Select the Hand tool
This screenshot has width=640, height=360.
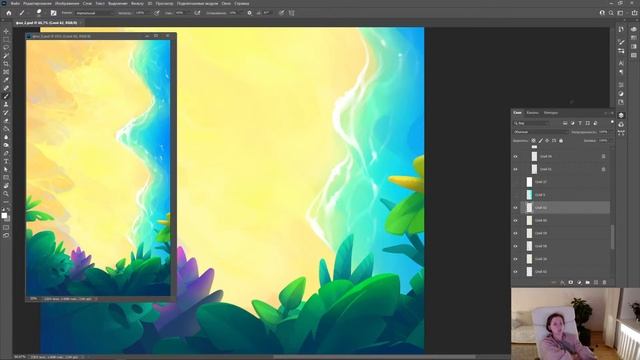(x=6, y=186)
